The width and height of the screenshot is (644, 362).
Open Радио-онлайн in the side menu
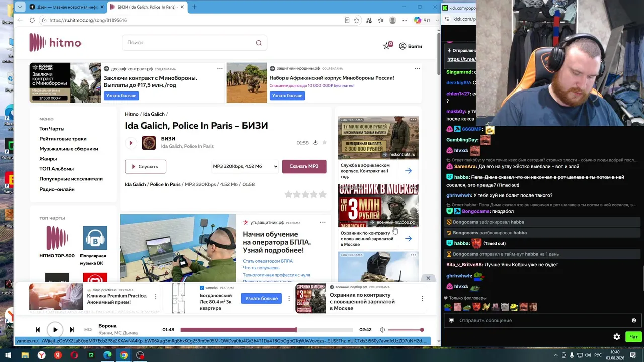tap(57, 189)
